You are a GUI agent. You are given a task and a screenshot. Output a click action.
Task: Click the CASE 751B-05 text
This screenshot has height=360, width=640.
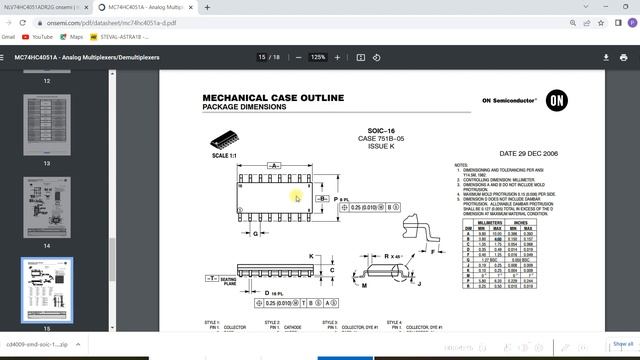[x=381, y=139]
